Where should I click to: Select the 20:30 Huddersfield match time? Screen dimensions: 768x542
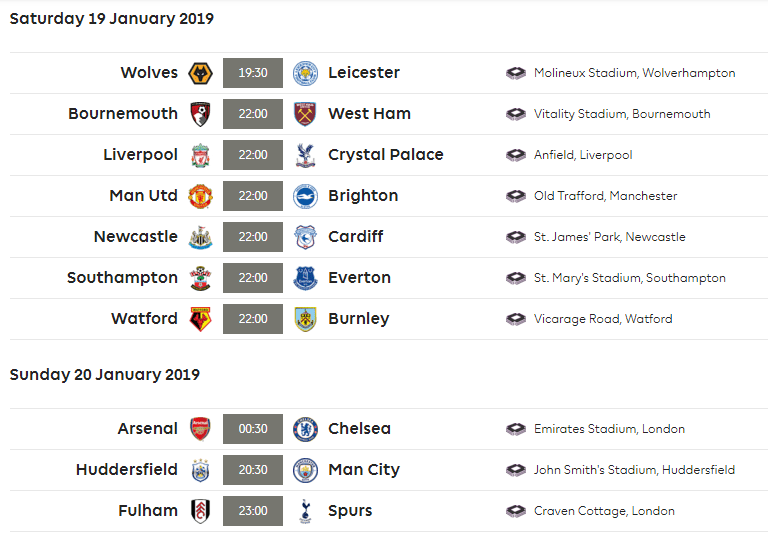click(x=253, y=470)
